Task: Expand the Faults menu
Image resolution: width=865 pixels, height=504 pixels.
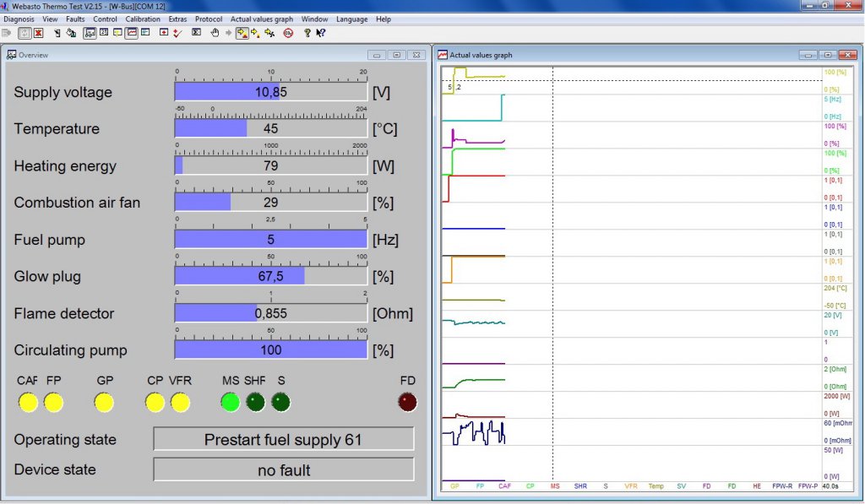Action: [x=75, y=19]
